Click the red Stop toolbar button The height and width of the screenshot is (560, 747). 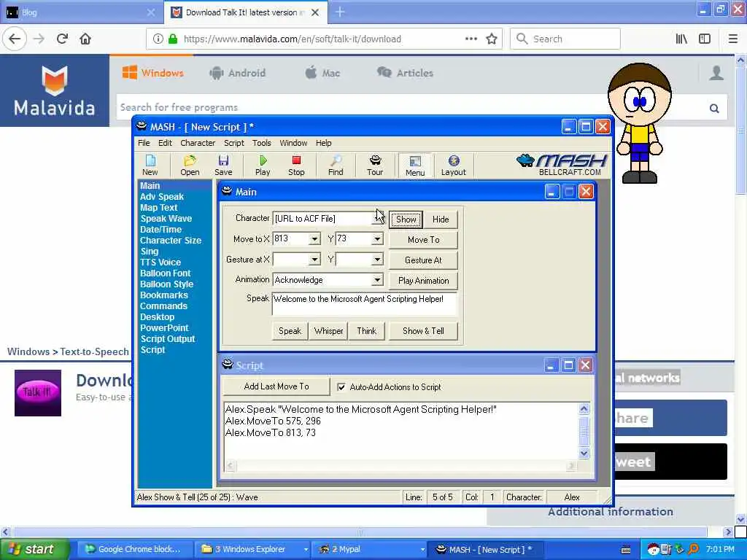click(296, 166)
